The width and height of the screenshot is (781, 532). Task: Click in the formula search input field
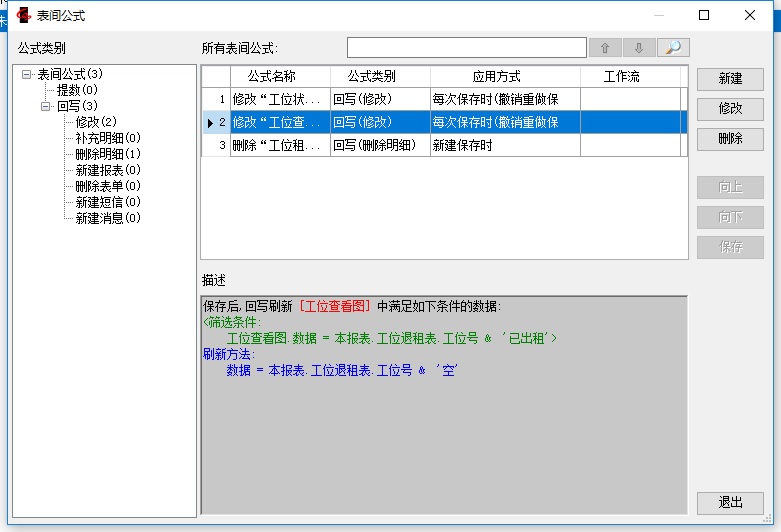pos(466,48)
